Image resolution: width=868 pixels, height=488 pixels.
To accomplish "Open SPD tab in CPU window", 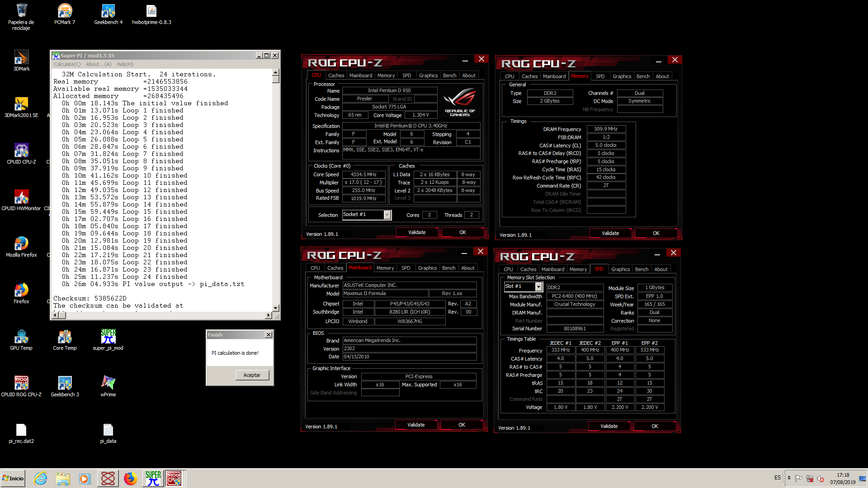I will tap(406, 75).
